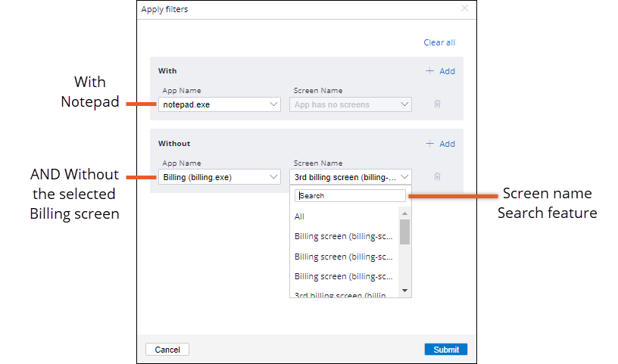Focus the screen name Search field

pyautogui.click(x=350, y=195)
